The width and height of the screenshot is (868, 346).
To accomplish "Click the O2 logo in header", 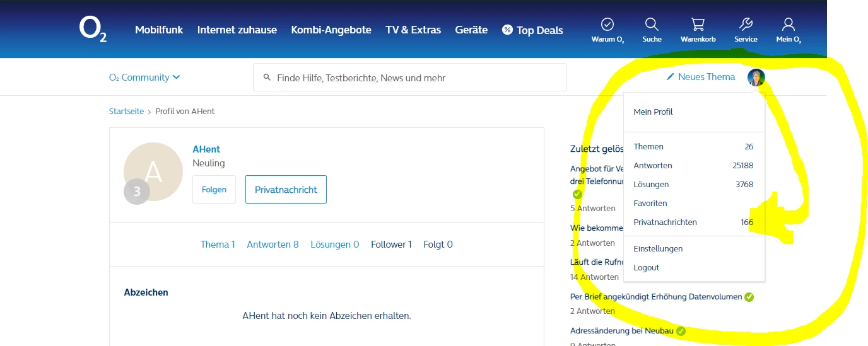I will (x=92, y=29).
